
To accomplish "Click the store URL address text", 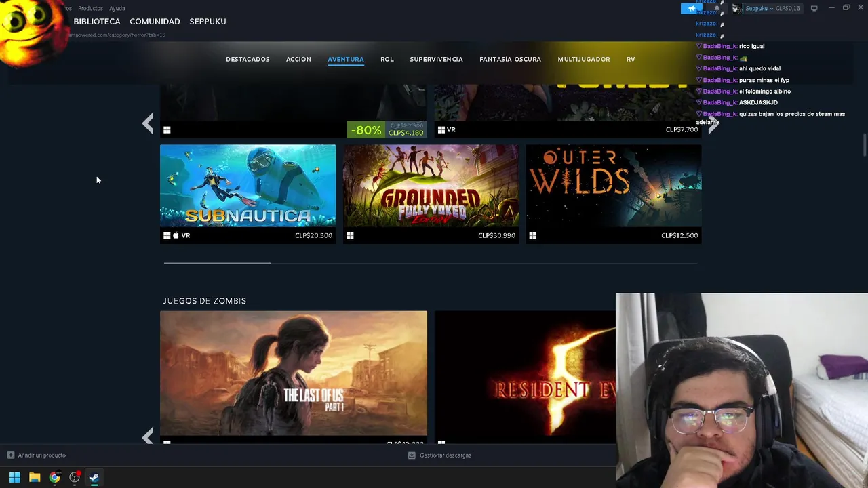I will pyautogui.click(x=115, y=35).
